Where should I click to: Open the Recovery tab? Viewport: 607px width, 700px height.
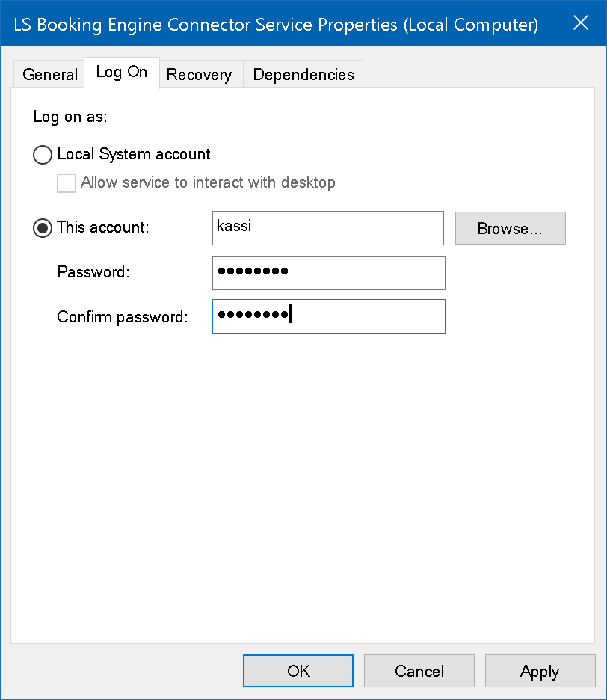[x=199, y=75]
